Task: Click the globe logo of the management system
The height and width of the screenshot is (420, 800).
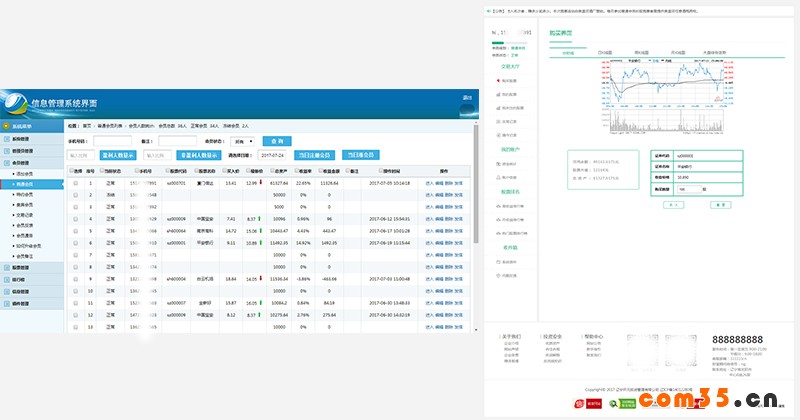Action: point(17,102)
